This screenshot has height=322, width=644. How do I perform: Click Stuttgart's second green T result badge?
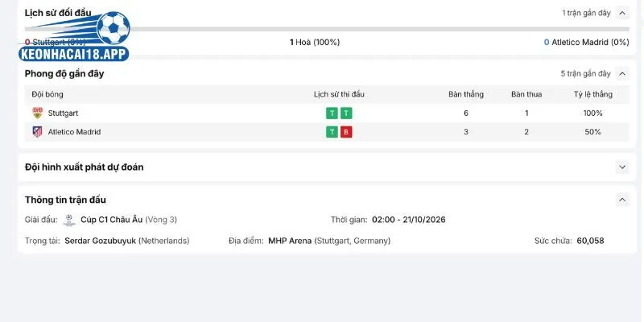346,113
